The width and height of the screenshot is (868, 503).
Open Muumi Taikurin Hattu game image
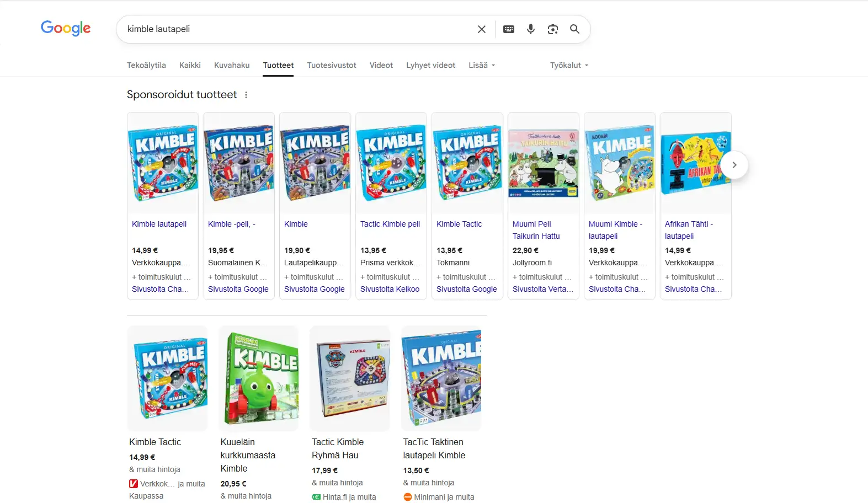coord(544,163)
